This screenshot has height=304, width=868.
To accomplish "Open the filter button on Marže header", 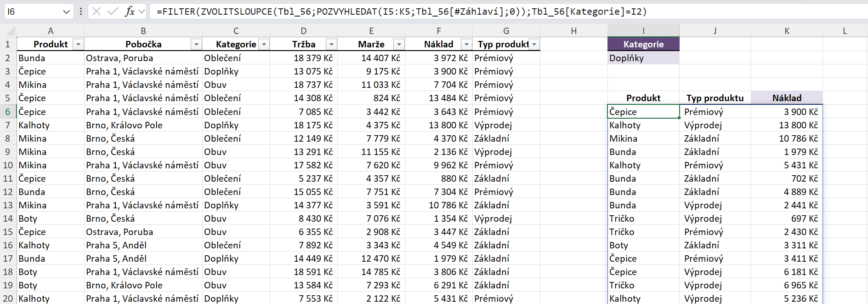I will tap(399, 45).
